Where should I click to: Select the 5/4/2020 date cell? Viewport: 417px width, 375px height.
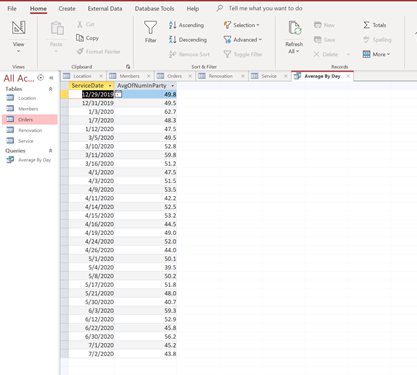91,267
